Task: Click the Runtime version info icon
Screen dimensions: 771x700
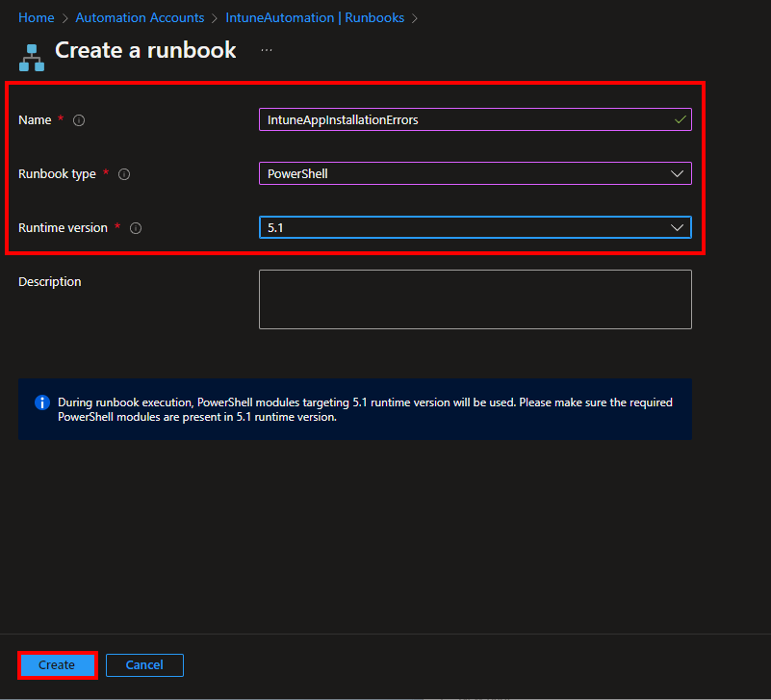Action: pyautogui.click(x=136, y=228)
